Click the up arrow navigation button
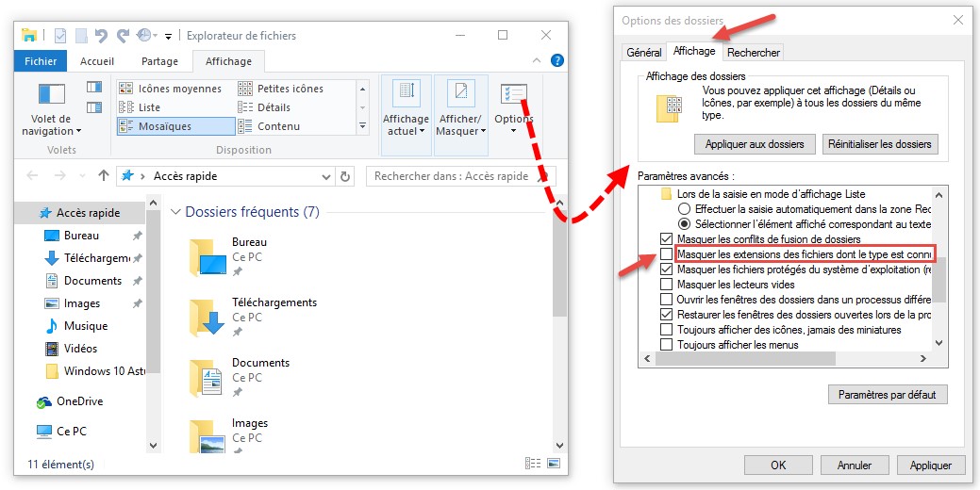 click(x=104, y=176)
